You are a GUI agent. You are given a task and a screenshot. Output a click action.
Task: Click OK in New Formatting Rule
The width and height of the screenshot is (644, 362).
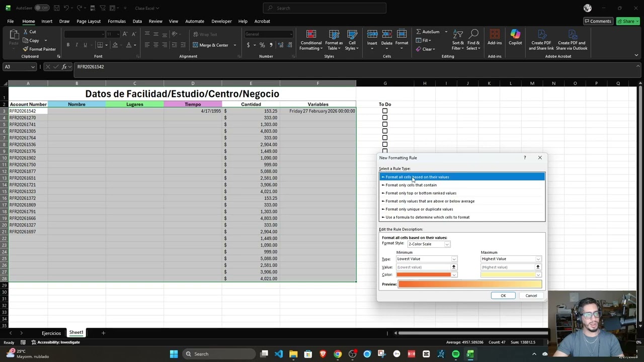503,296
